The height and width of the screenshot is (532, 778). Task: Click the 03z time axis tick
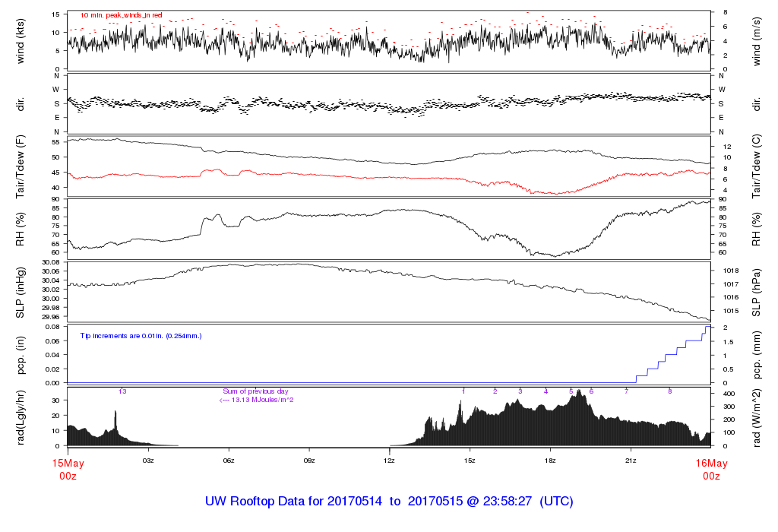(x=148, y=461)
